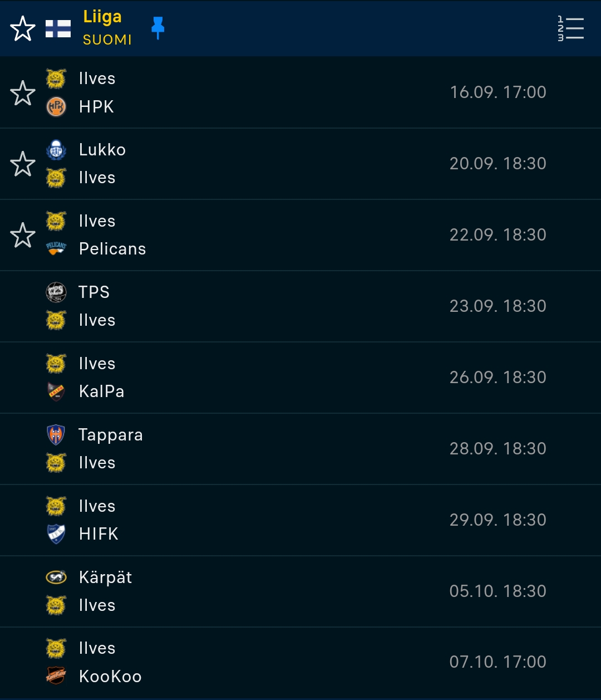Star the Ilves vs HPK match
Image resolution: width=601 pixels, height=700 pixels.
point(23,93)
